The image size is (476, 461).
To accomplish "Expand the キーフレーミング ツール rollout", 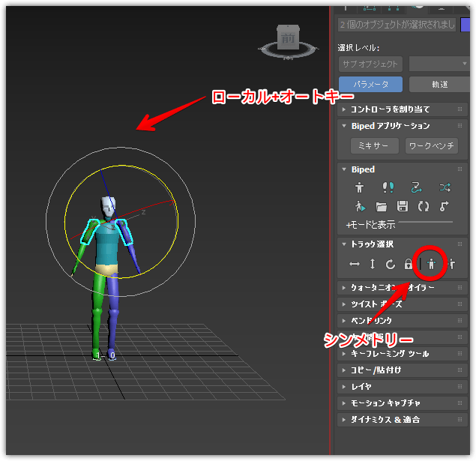I will tap(390, 354).
